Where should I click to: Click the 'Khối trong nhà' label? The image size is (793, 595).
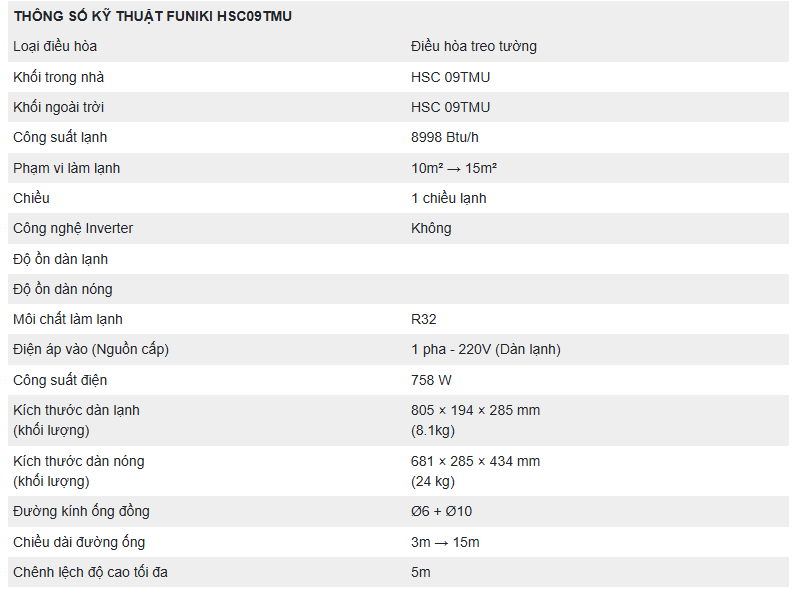pyautogui.click(x=58, y=77)
